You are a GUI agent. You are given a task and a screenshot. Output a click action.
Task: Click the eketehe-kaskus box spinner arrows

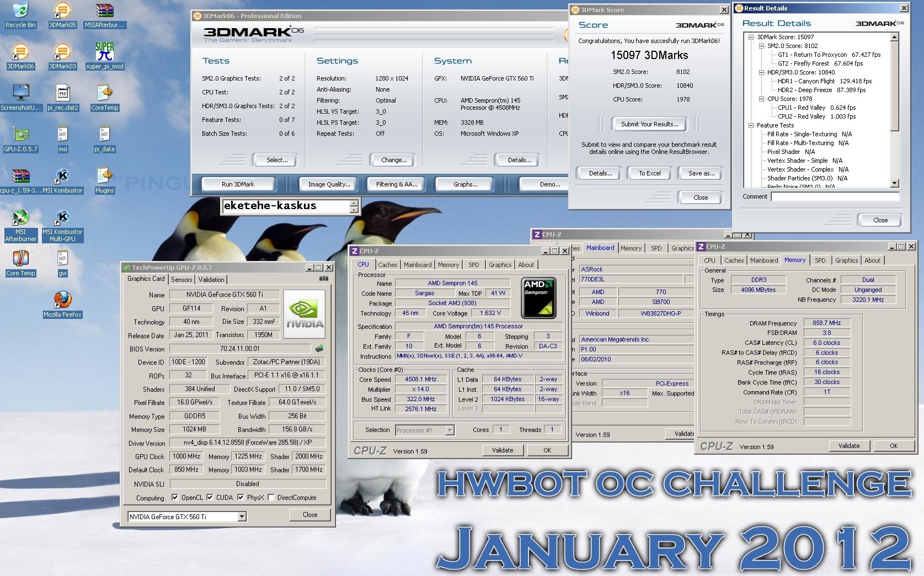click(354, 206)
